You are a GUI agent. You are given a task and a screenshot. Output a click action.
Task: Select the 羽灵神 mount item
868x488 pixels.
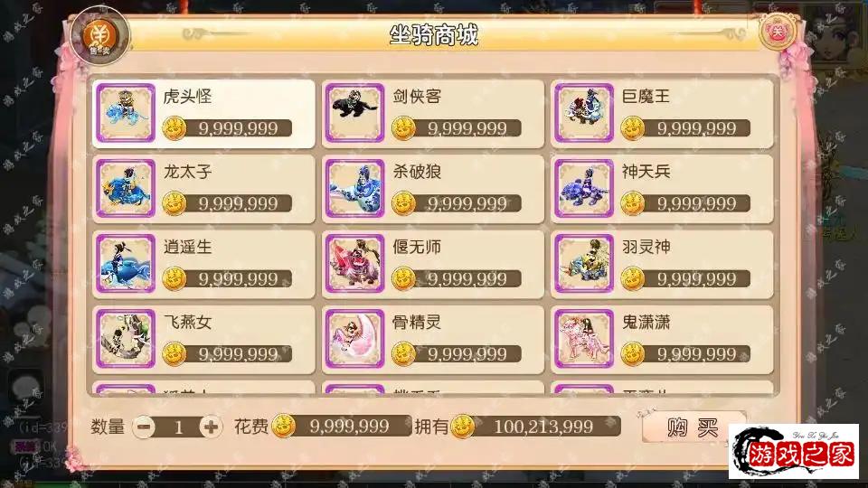(x=662, y=264)
